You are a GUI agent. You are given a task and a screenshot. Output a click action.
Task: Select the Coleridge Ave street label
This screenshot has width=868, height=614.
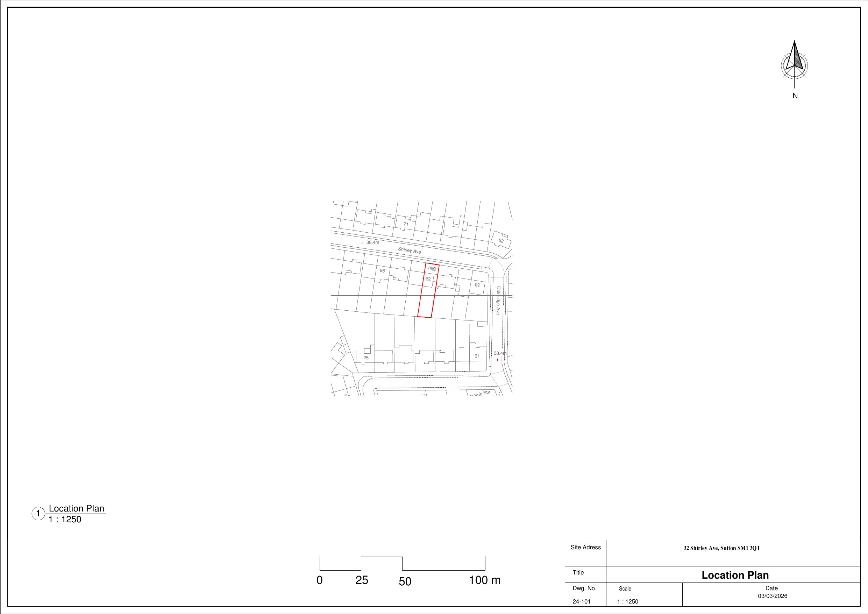pos(498,301)
